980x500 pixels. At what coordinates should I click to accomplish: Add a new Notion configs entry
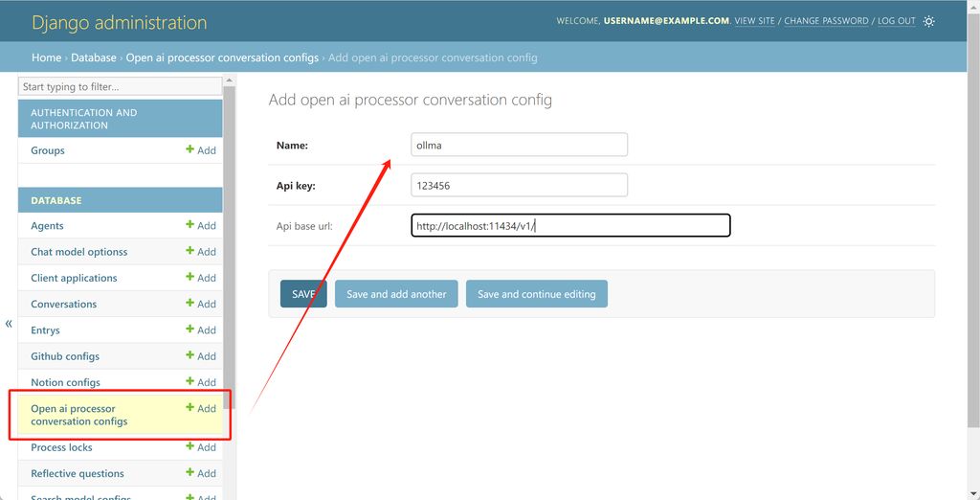[201, 382]
